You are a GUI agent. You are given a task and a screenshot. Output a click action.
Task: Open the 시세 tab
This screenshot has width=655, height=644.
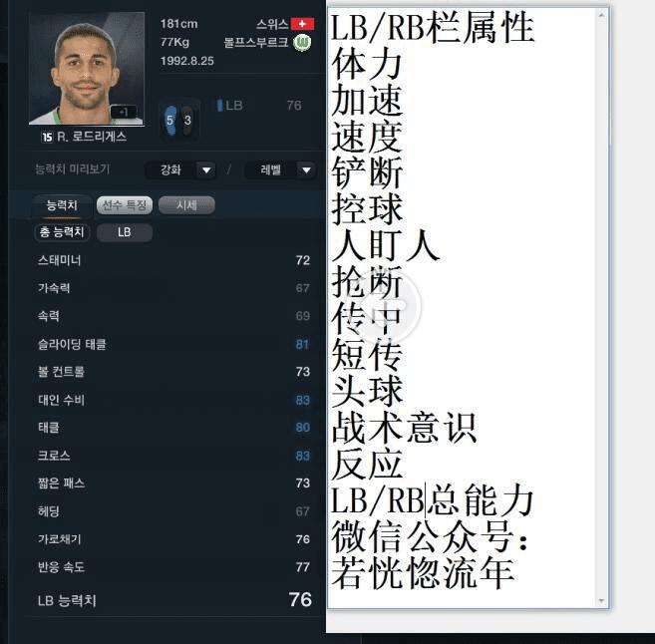pos(186,205)
